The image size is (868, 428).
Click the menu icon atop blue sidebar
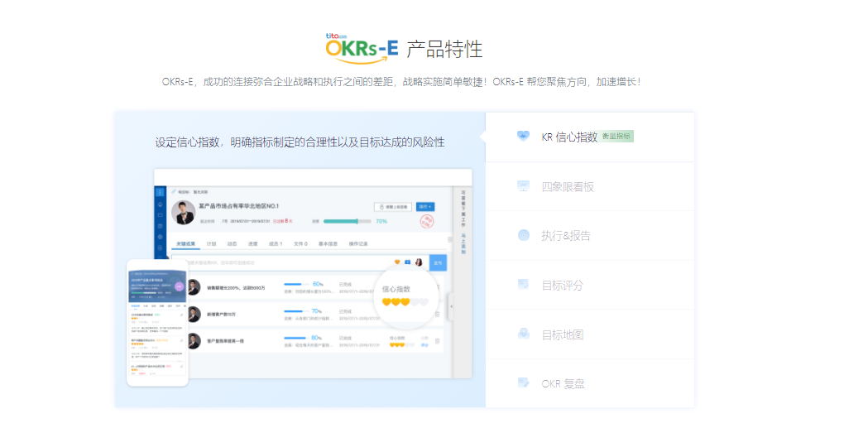pos(160,192)
